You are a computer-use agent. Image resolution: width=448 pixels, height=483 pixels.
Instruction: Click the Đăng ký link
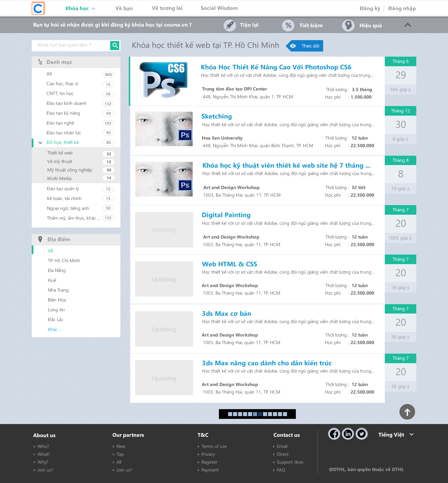point(369,8)
